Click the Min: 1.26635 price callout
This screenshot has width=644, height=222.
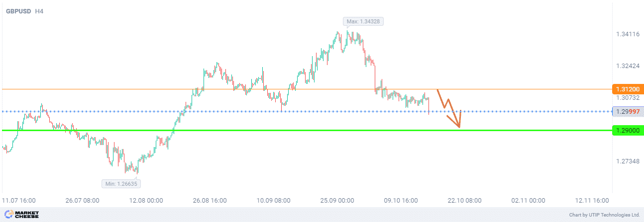[x=122, y=184]
